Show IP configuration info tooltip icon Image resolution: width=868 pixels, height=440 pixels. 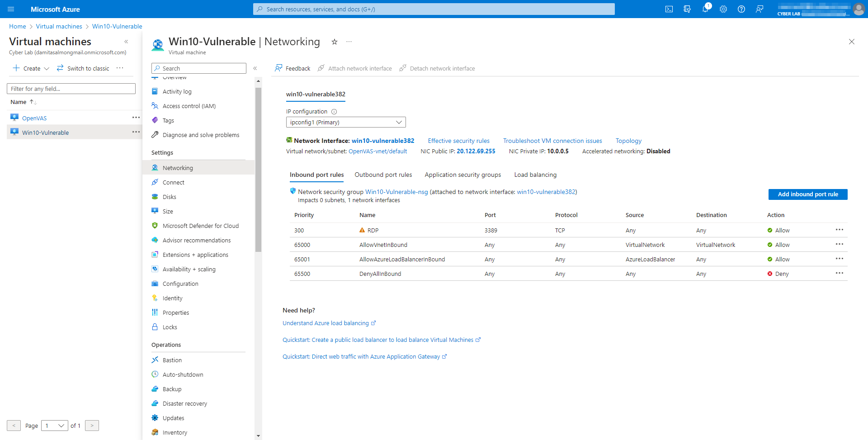[334, 112]
